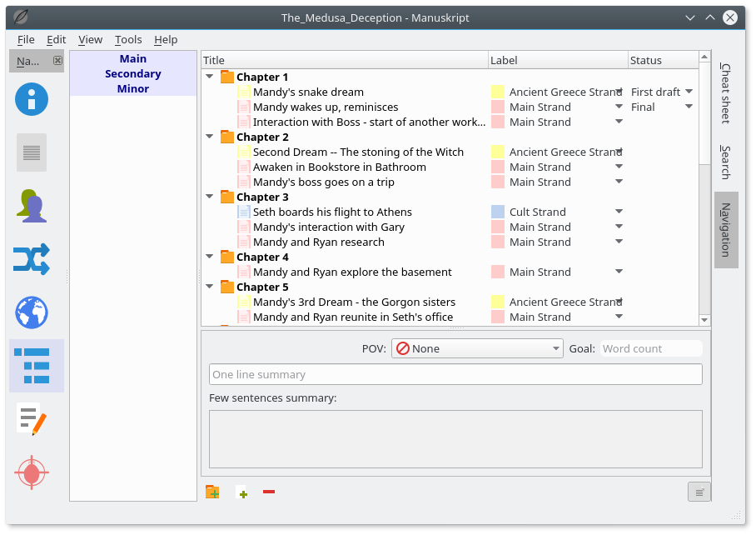
Task: Select the Secondary character group
Action: [x=133, y=74]
